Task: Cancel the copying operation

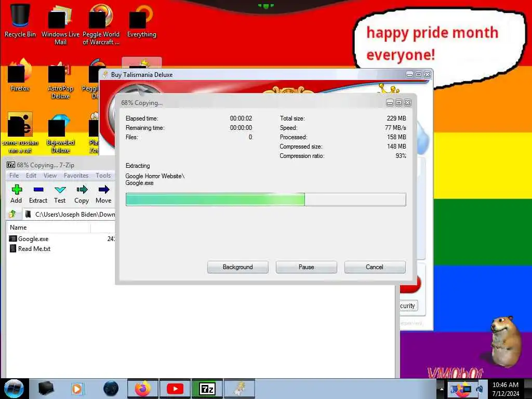Action: point(375,267)
